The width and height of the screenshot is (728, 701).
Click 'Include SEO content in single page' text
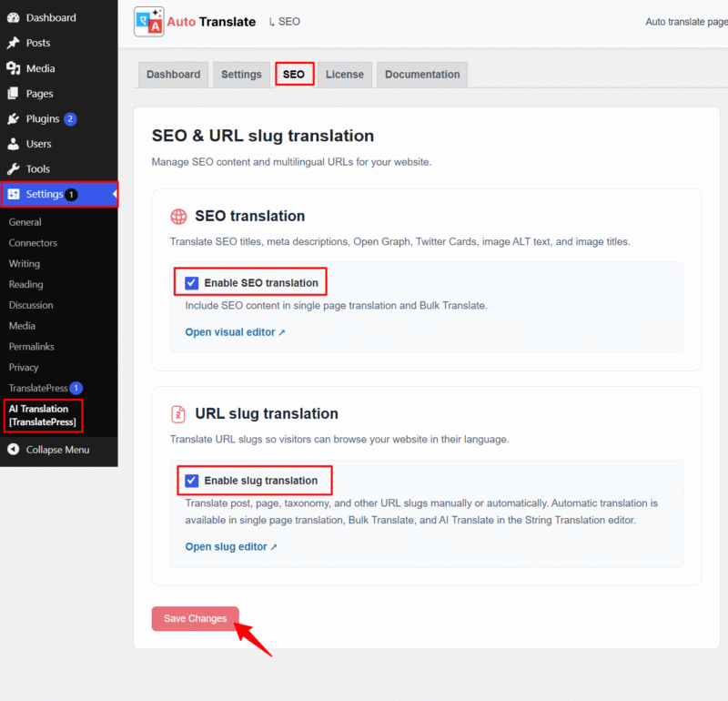pos(336,306)
